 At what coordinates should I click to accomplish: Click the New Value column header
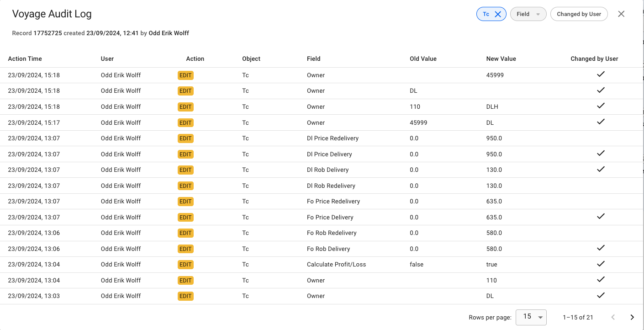tap(501, 59)
